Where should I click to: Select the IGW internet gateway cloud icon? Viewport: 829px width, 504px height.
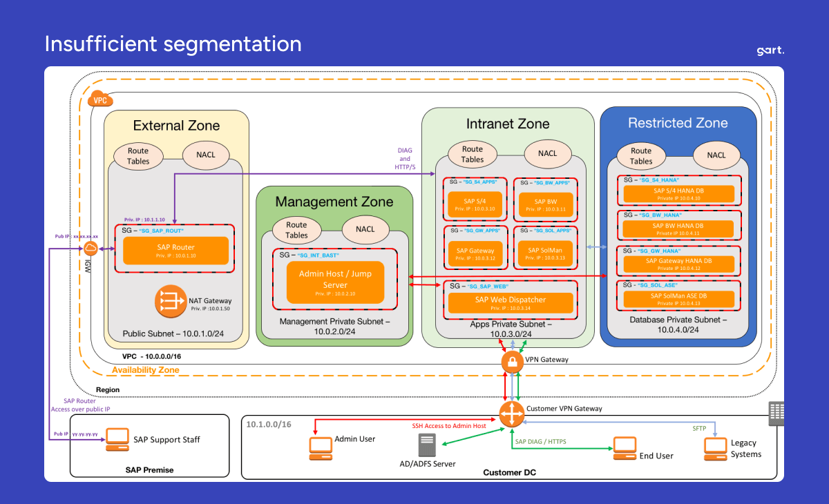point(90,249)
